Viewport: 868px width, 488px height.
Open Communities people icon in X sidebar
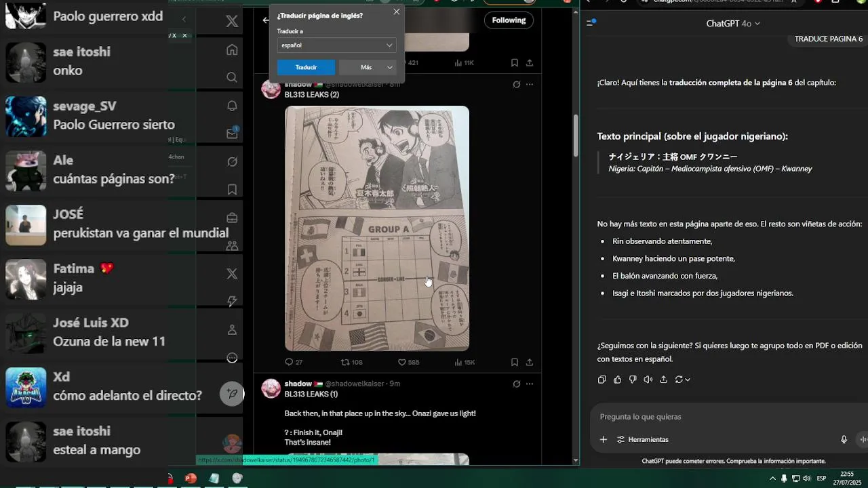tap(232, 245)
